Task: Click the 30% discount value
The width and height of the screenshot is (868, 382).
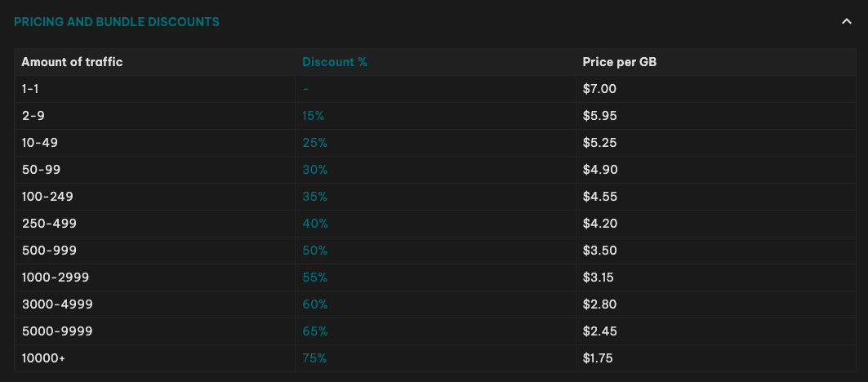Action: point(314,170)
